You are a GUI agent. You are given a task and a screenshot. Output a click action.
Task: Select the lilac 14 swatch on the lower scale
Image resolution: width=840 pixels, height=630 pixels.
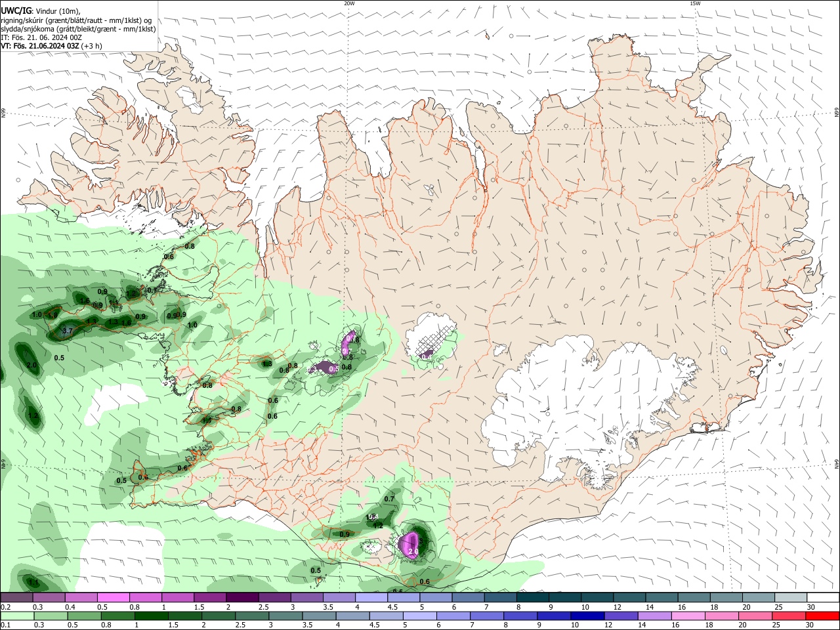pyautogui.click(x=655, y=616)
